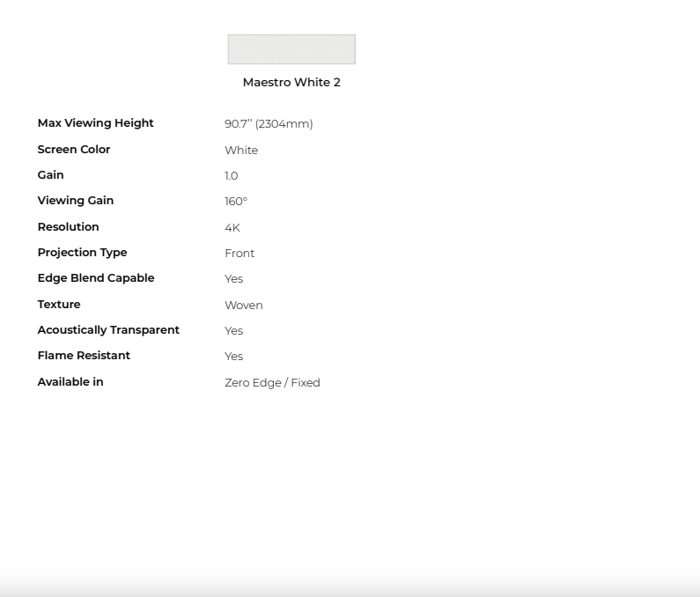This screenshot has width=700, height=597.
Task: Click the texture value Woven
Action: coord(244,305)
